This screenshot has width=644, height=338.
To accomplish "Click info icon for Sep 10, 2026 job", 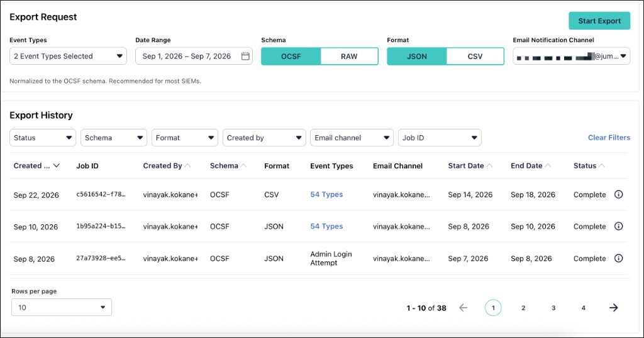I will (619, 226).
